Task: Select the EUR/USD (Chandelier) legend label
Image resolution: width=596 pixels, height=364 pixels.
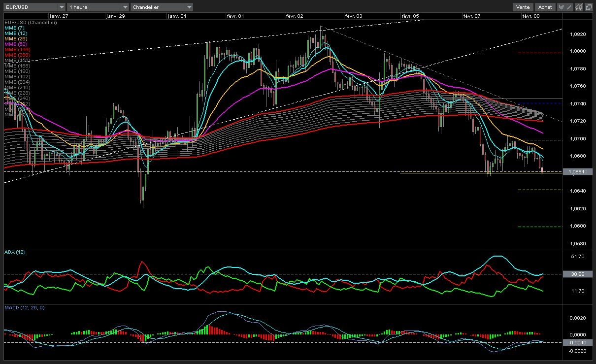Action: tap(31, 23)
